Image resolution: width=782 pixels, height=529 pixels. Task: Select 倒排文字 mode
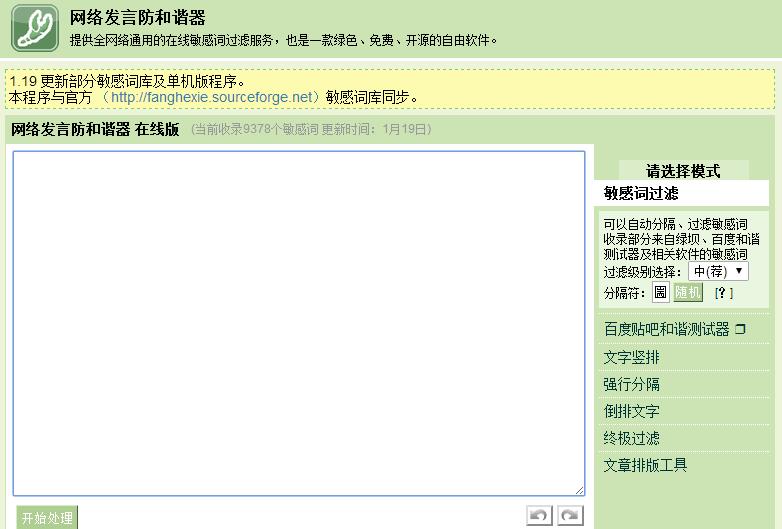coord(631,411)
